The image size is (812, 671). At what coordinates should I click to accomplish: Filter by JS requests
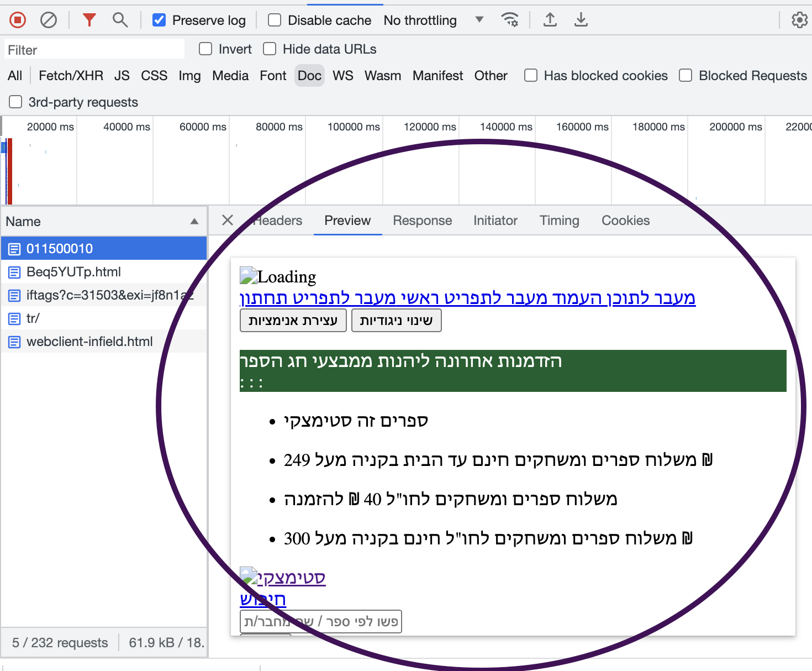click(x=122, y=76)
